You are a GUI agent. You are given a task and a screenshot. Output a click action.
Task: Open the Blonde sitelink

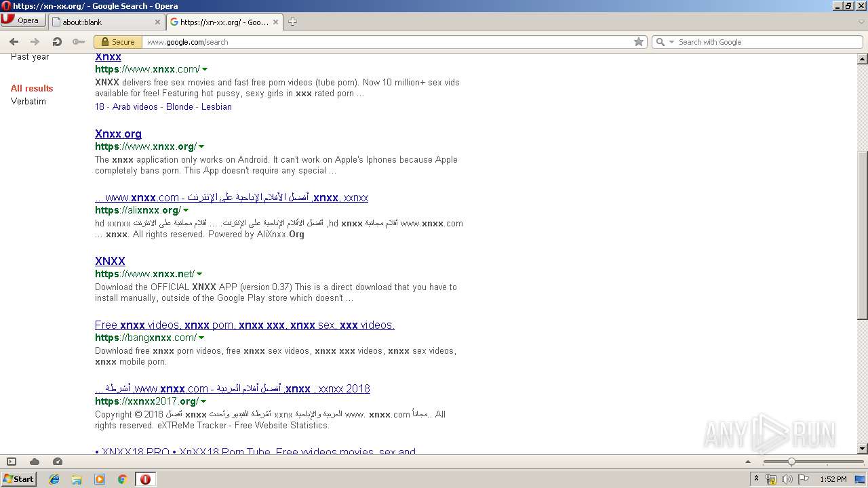tap(179, 106)
